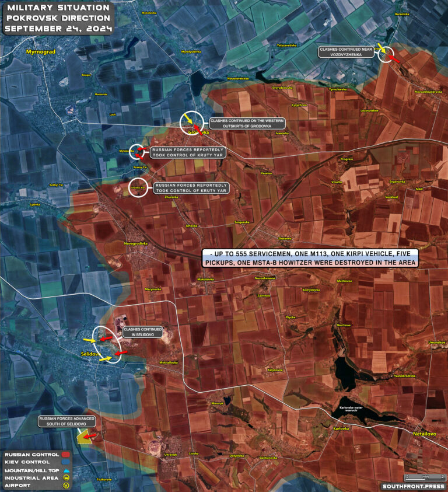The image size is (448, 492).
Task: Click the 'Clashes continued near Vozdvyzhenka' callout
Action: (x=345, y=52)
